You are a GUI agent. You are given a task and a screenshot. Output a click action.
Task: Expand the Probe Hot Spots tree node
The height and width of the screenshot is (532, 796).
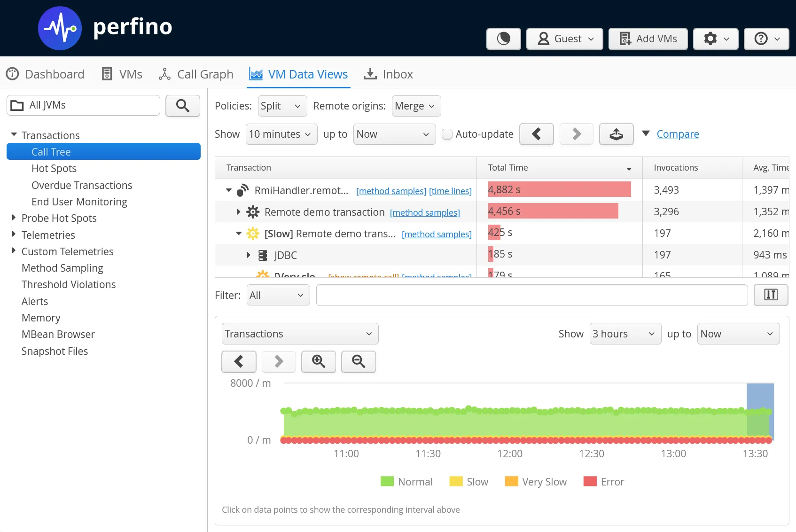14,218
